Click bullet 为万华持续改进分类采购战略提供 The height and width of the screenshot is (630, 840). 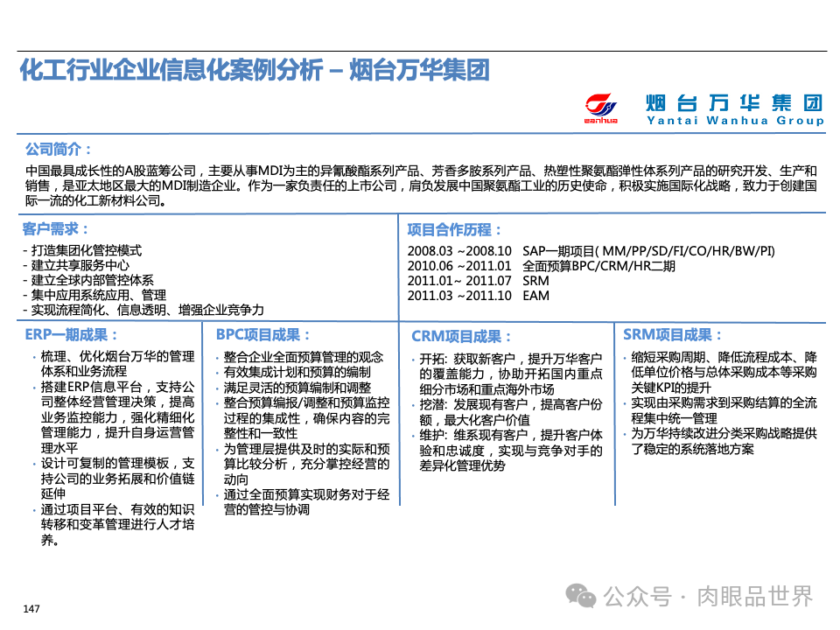tap(720, 441)
